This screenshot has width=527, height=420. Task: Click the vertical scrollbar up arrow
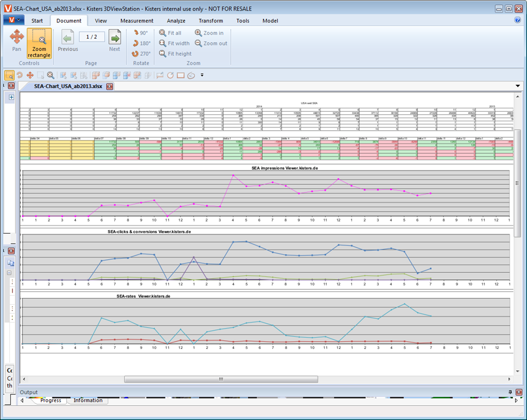[x=517, y=97]
